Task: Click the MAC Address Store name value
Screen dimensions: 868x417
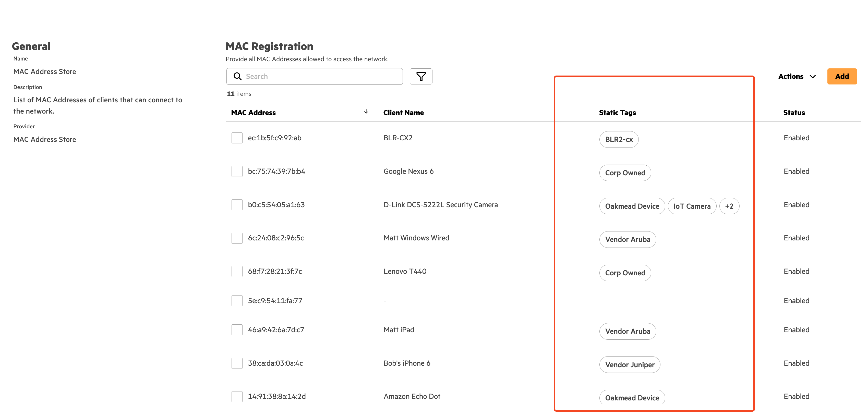Action: 45,71
